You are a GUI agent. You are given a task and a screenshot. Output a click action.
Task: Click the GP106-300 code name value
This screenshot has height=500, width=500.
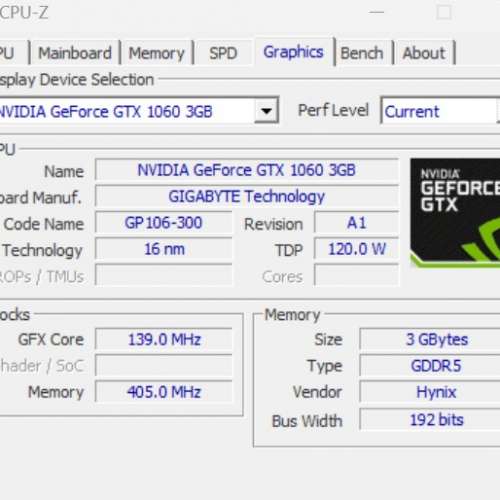(x=164, y=223)
